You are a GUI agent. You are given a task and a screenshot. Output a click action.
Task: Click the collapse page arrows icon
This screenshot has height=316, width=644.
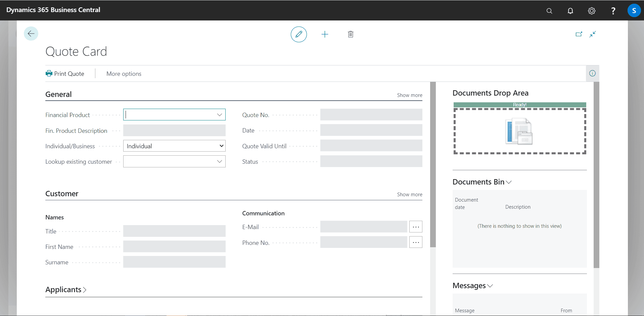pos(593,34)
